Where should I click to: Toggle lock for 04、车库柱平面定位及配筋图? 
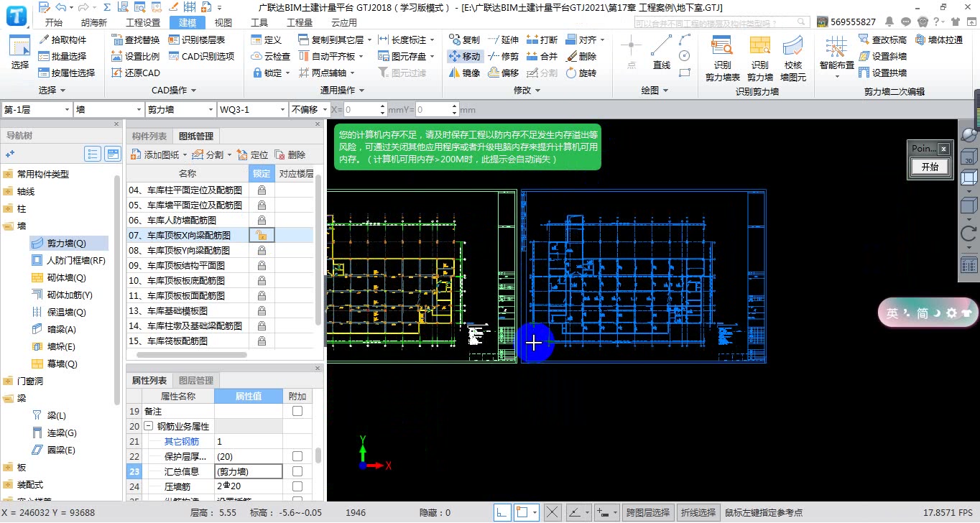262,190
